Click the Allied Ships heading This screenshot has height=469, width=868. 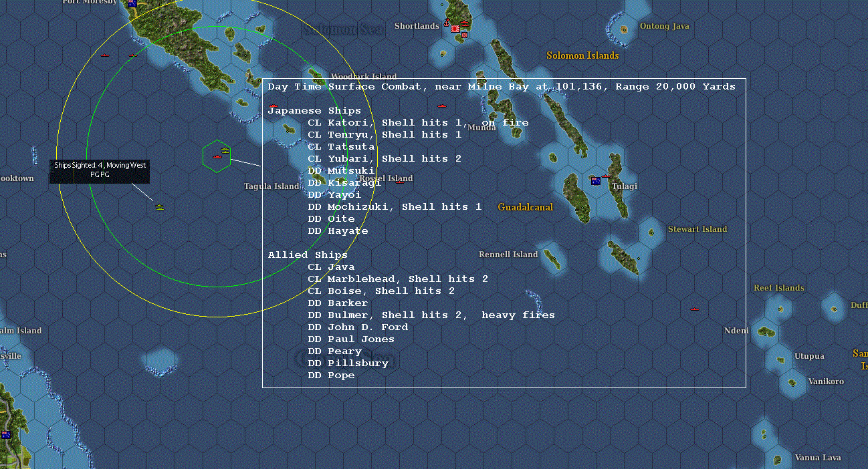[x=308, y=255]
